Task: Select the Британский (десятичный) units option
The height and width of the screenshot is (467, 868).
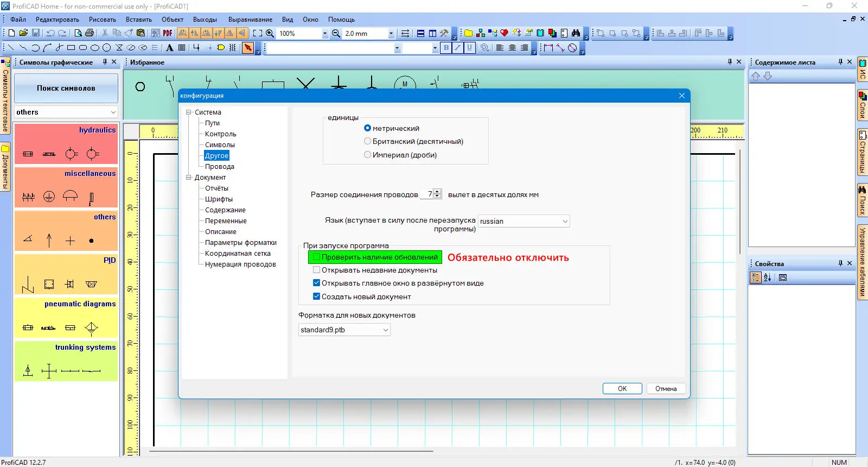Action: (367, 141)
